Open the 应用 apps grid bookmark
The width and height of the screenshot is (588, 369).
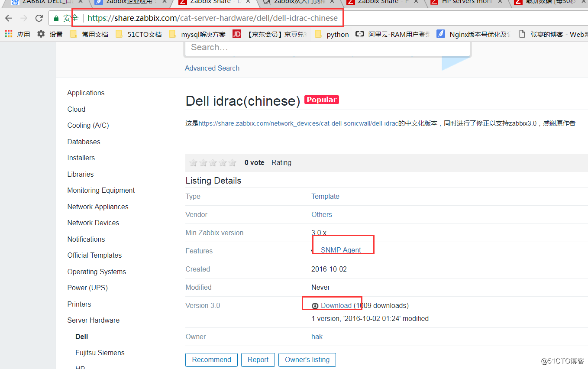coord(17,34)
